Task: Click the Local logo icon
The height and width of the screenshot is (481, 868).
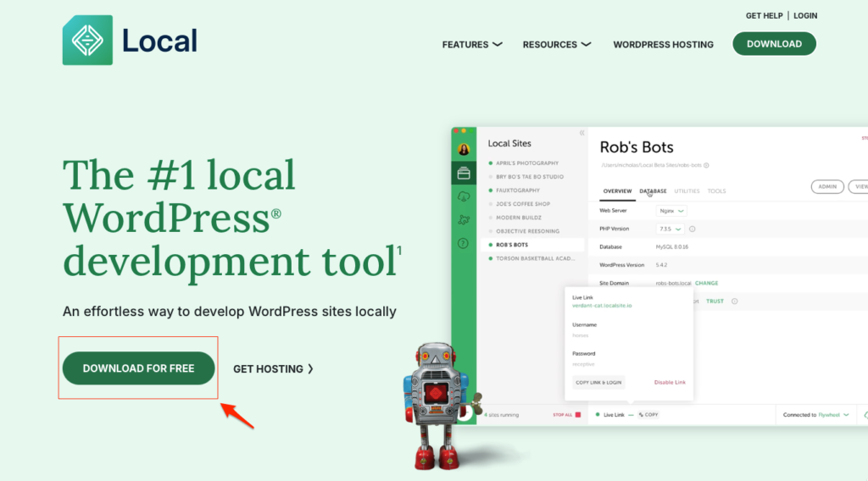Action: pos(87,40)
